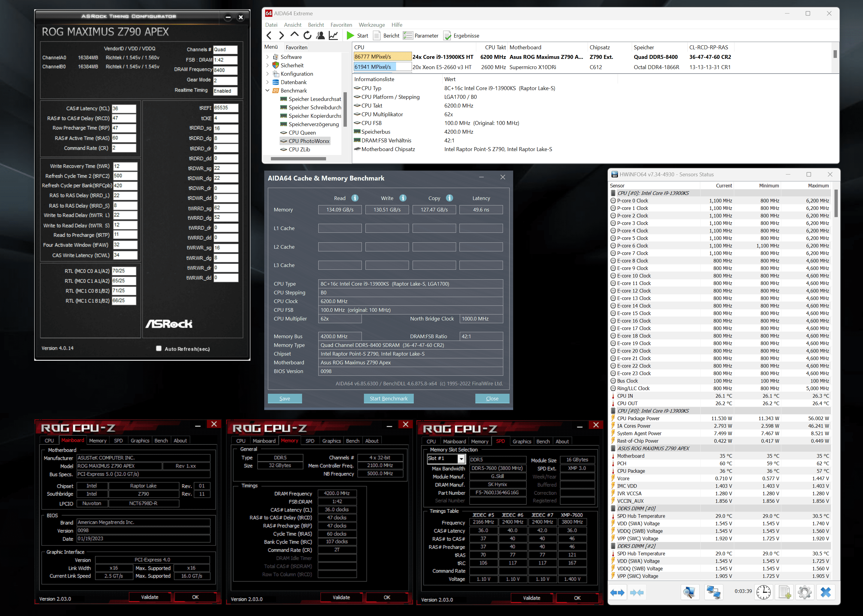
Task: Click the 86777 MPixel/s result bar
Action: [382, 56]
